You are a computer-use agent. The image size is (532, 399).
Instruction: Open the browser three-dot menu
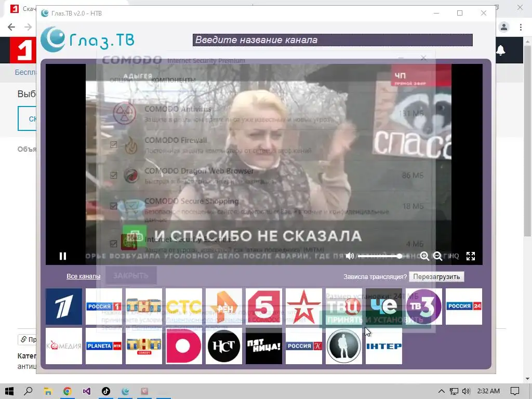pyautogui.click(x=521, y=27)
